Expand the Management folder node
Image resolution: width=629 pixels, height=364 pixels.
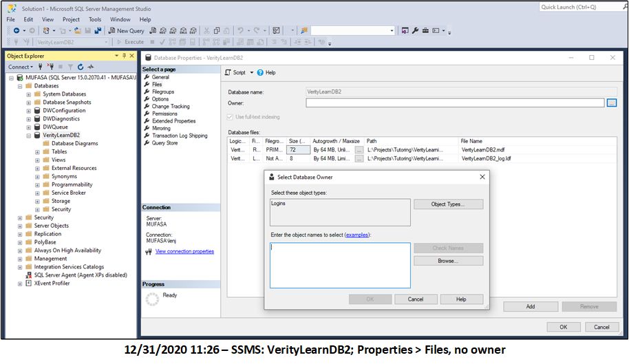coord(20,259)
